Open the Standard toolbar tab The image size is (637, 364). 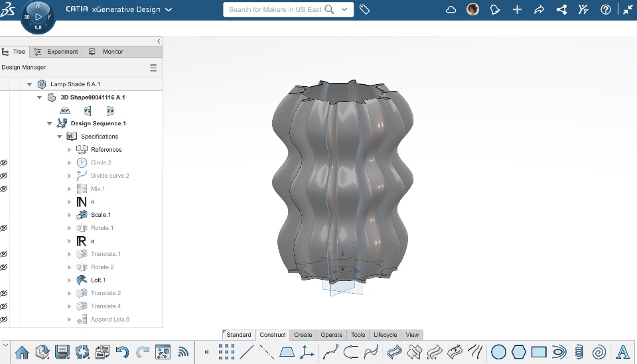239,335
